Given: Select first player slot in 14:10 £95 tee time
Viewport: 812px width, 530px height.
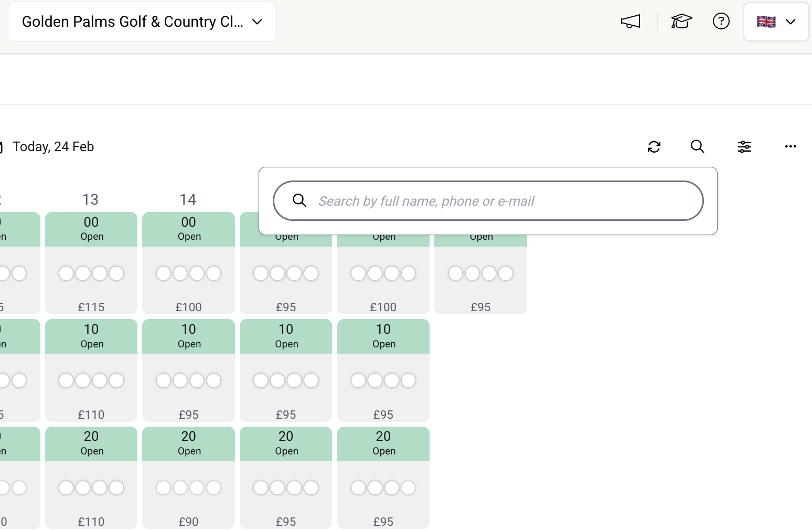Looking at the screenshot, I should point(164,380).
